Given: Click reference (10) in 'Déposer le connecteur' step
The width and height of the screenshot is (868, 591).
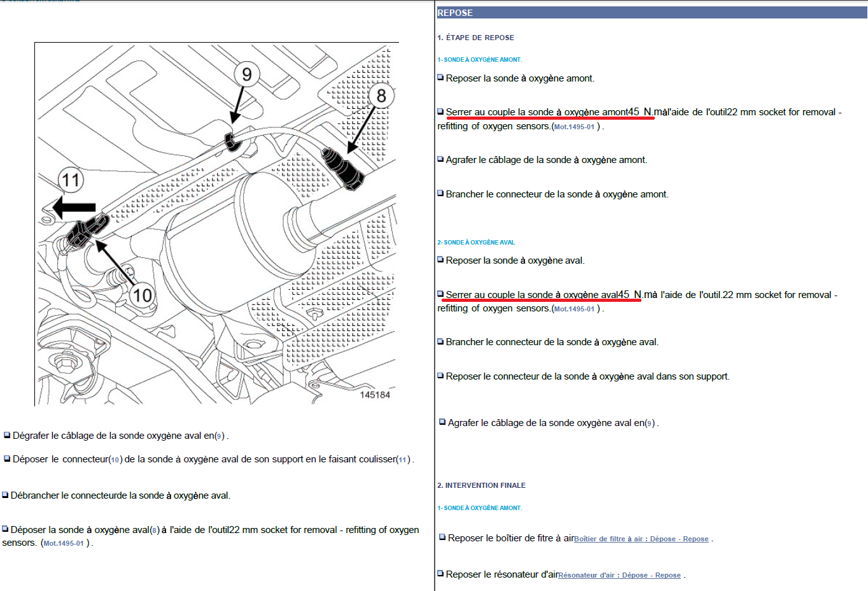Looking at the screenshot, I should point(115,460).
